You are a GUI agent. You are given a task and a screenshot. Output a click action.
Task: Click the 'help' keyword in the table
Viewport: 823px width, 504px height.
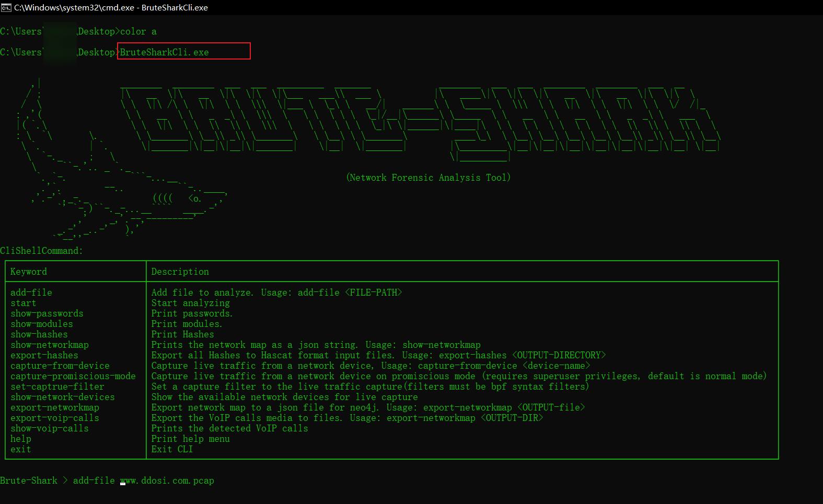21,439
